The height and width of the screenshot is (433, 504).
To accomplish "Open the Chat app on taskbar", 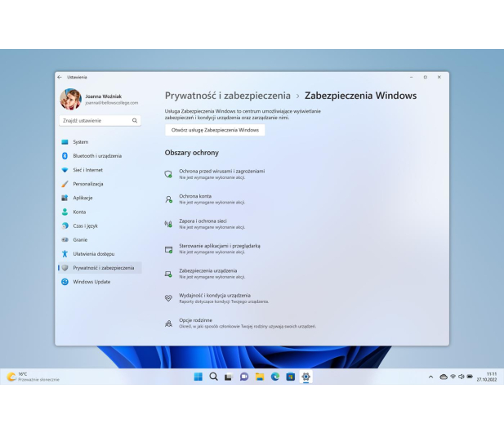I will 244,377.
